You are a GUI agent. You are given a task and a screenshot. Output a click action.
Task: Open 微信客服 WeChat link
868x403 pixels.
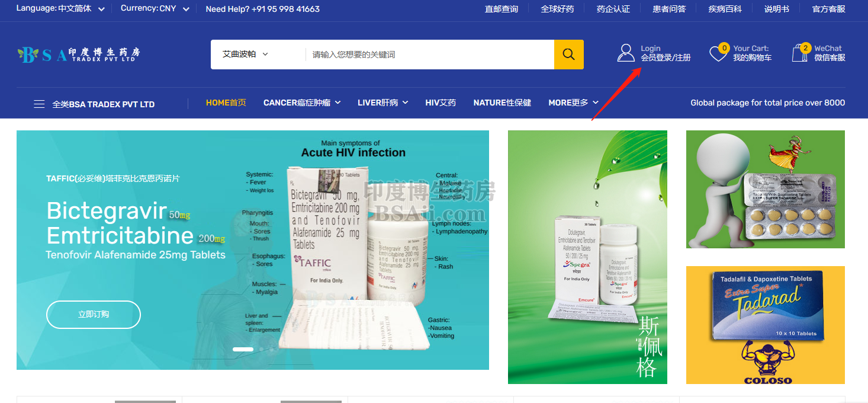pos(830,58)
